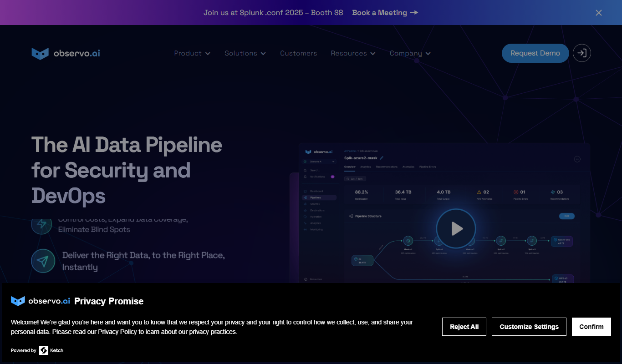Click the 36.4 TB Total Input value
Image resolution: width=622 pixels, height=364 pixels.
click(x=403, y=192)
